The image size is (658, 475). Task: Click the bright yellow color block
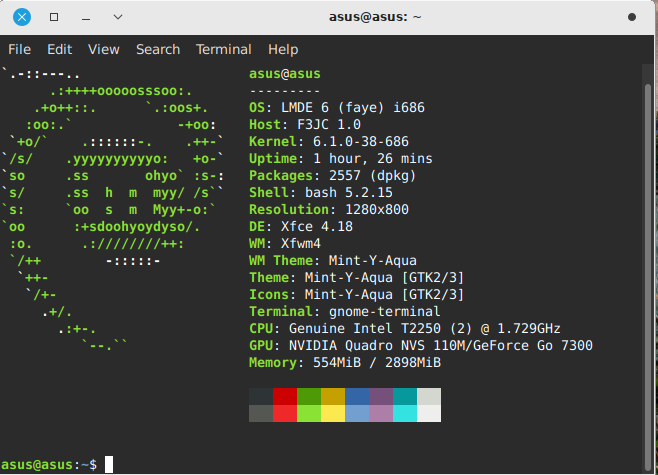(333, 413)
